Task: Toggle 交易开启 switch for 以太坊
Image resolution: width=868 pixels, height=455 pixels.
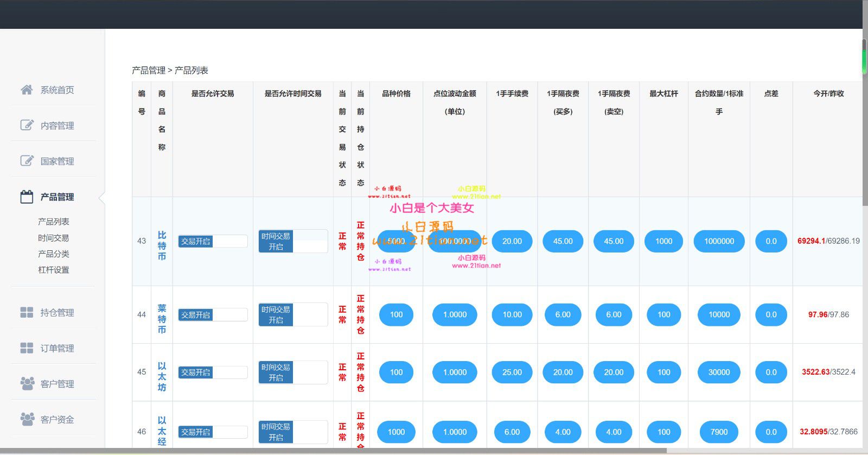Action: click(213, 372)
